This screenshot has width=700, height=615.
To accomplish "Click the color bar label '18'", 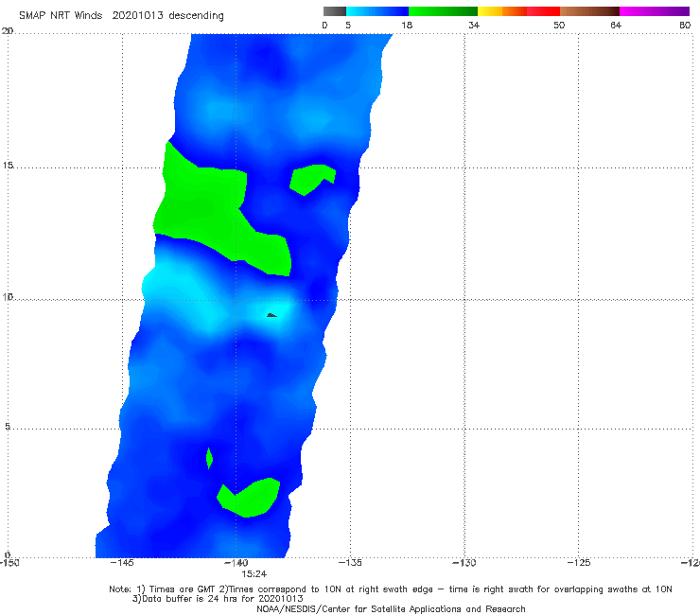I will point(407,25).
